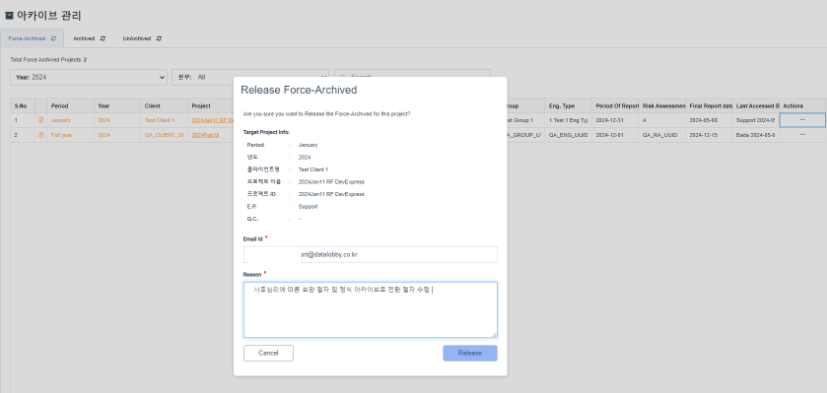
Task: Click the document icon in January row
Action: 41,120
